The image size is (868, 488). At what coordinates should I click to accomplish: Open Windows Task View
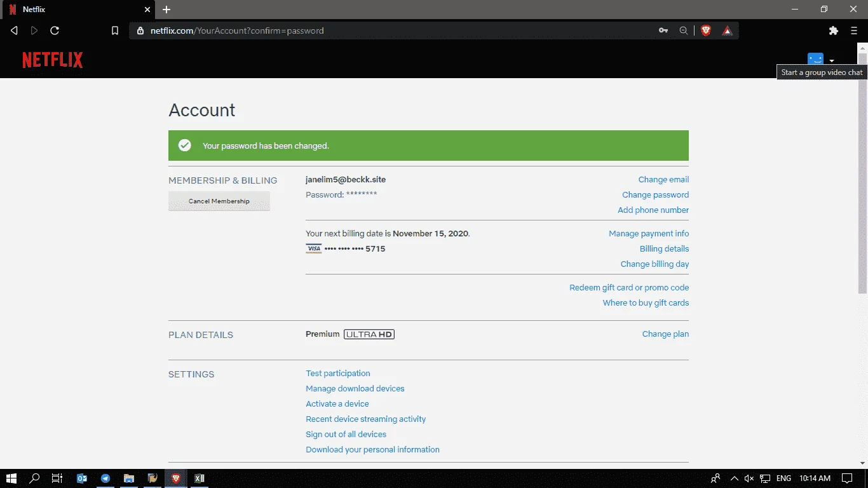pos(57,478)
